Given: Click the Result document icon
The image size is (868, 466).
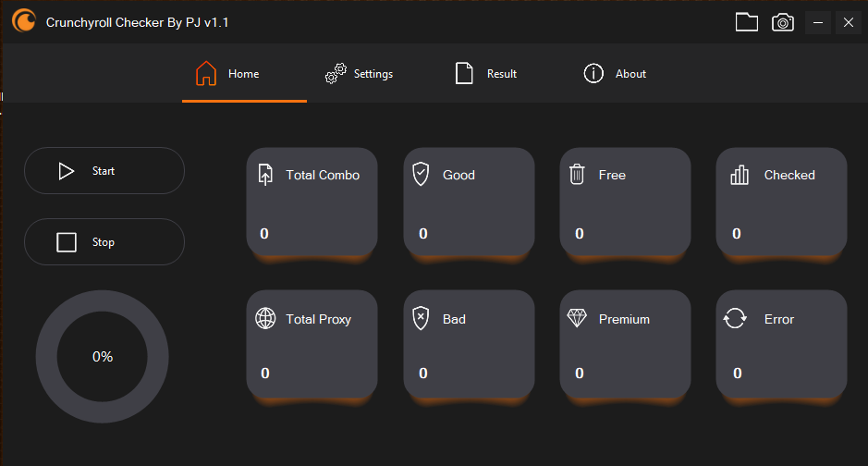Looking at the screenshot, I should click(464, 74).
